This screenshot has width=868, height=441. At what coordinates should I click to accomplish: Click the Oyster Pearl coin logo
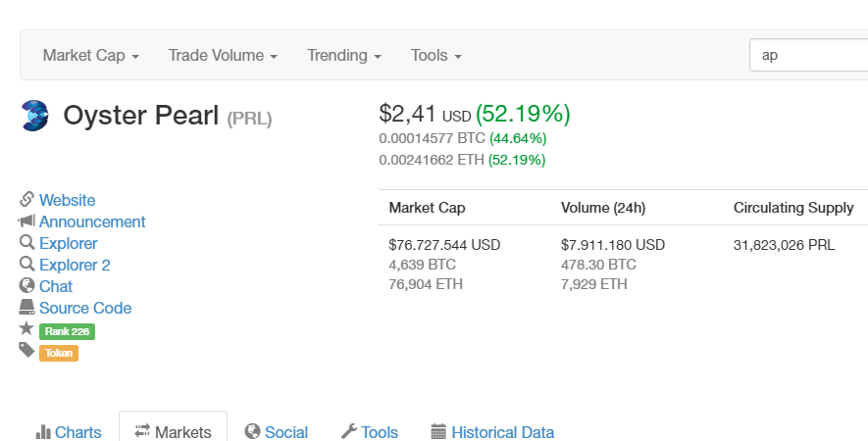[35, 116]
